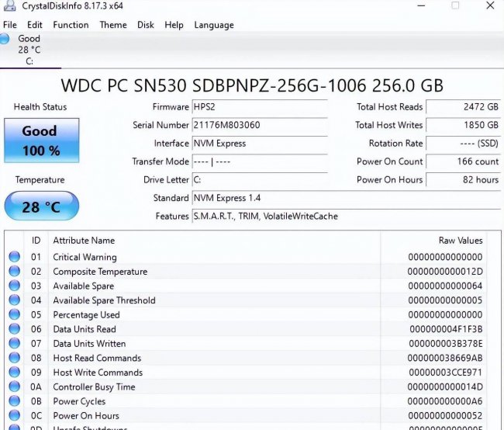The image size is (504, 430).
Task: Click the Features field S.M.A.R.T., TRIM
Action: (347, 216)
